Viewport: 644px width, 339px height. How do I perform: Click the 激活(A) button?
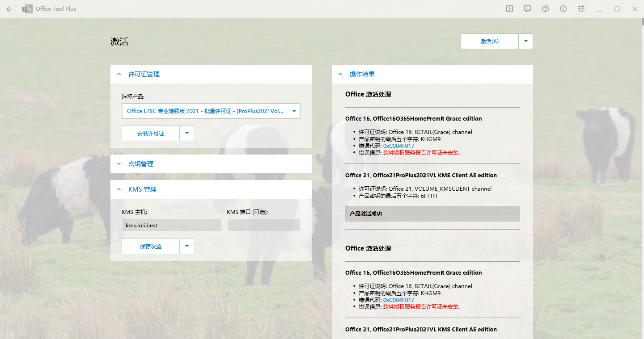click(x=489, y=41)
